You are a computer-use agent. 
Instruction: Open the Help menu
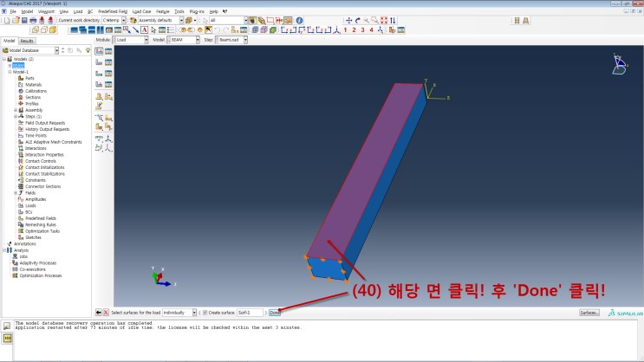point(213,11)
